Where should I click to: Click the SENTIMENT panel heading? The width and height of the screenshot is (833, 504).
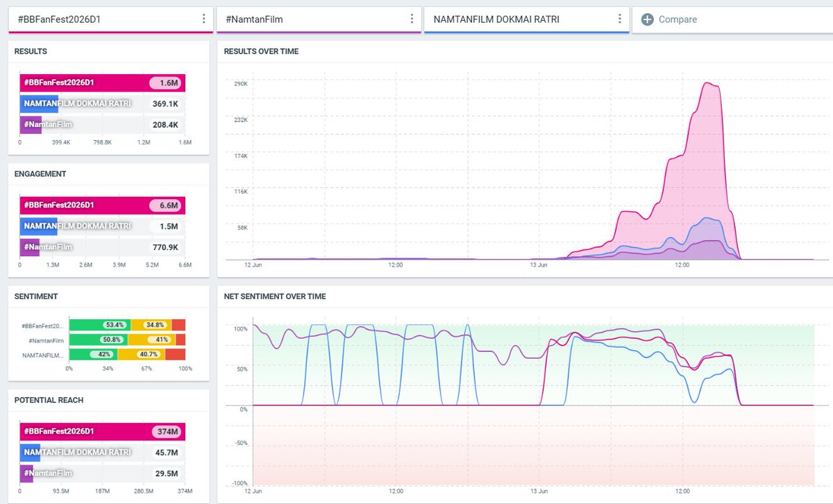point(36,296)
